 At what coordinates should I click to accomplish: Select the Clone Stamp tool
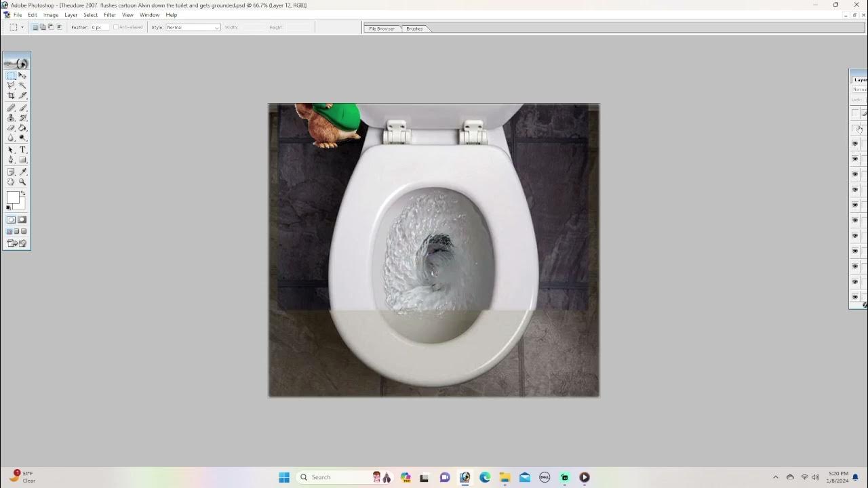pyautogui.click(x=11, y=118)
